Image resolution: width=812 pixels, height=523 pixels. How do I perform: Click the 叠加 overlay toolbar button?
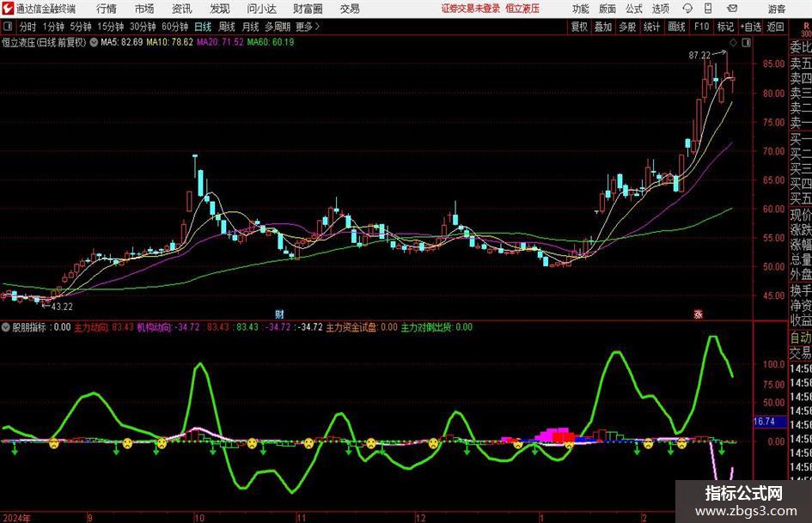click(603, 27)
